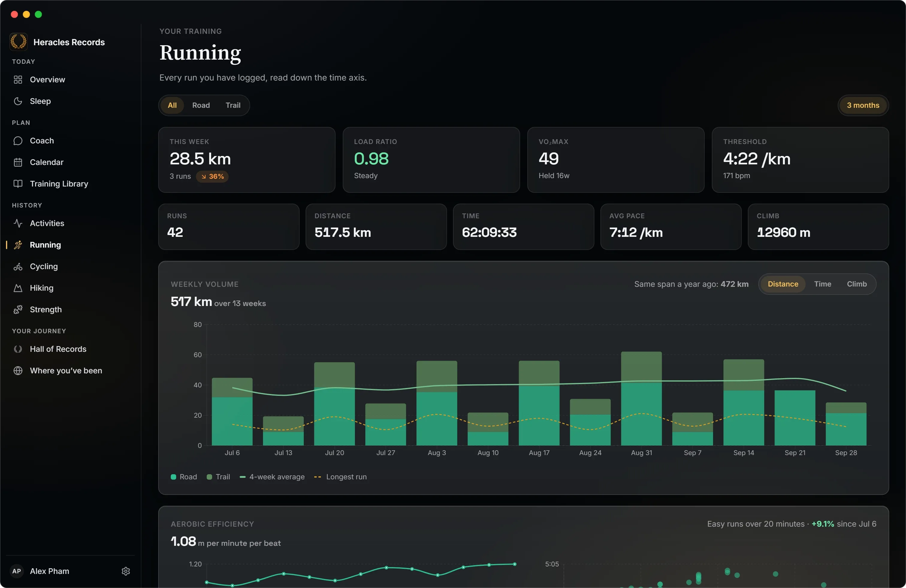
Task: Click the Heracles Records app title
Action: [x=69, y=42]
